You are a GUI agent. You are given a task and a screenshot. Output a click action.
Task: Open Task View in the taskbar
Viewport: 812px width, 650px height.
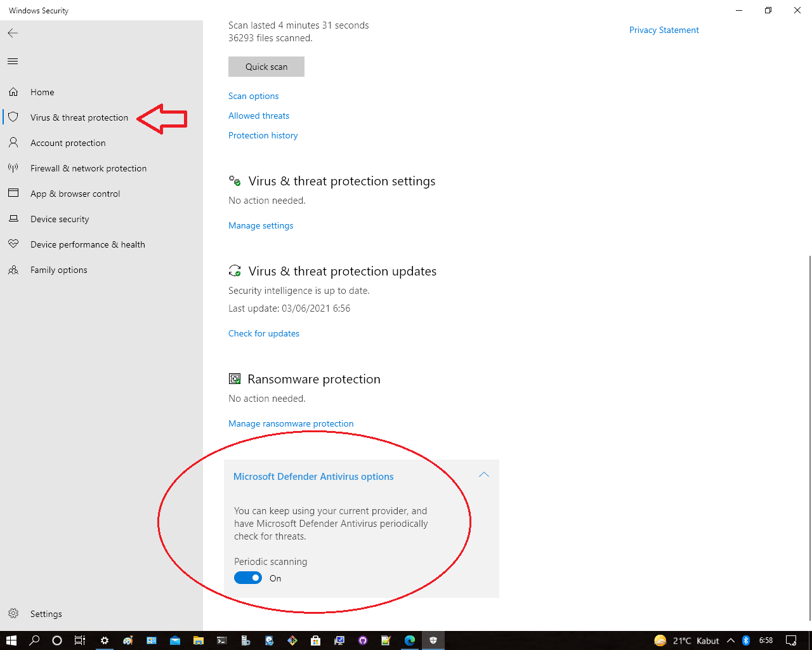tap(80, 640)
